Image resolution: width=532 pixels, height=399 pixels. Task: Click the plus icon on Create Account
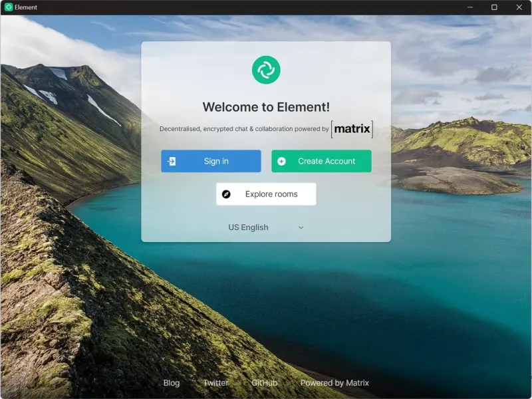click(281, 161)
